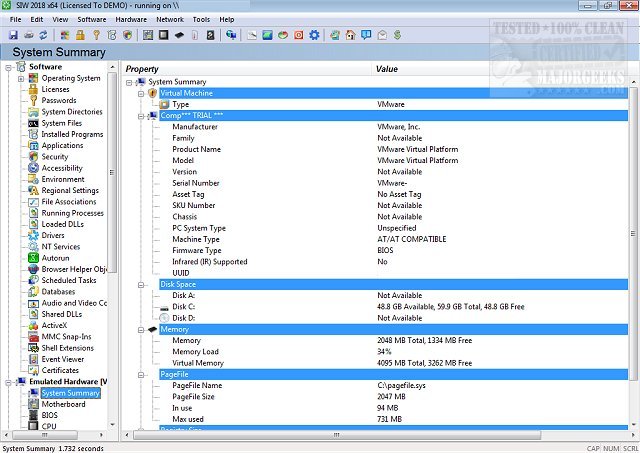Expand the Operating System tree node
This screenshot has width=640, height=453.
click(x=22, y=78)
